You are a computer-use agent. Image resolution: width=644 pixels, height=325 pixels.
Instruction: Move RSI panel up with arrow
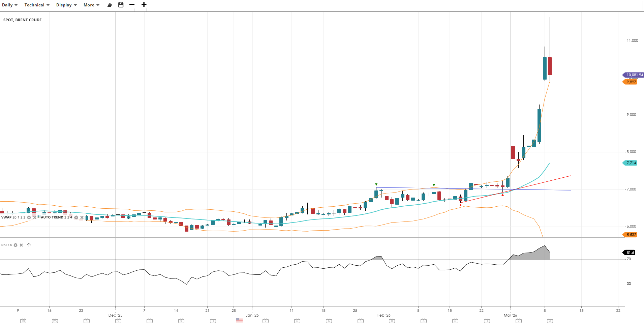29,245
